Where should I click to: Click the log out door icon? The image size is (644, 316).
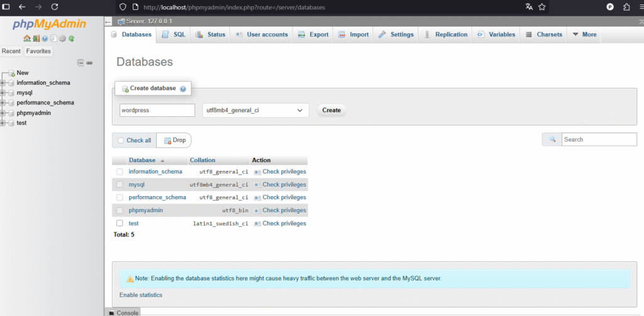pyautogui.click(x=36, y=38)
